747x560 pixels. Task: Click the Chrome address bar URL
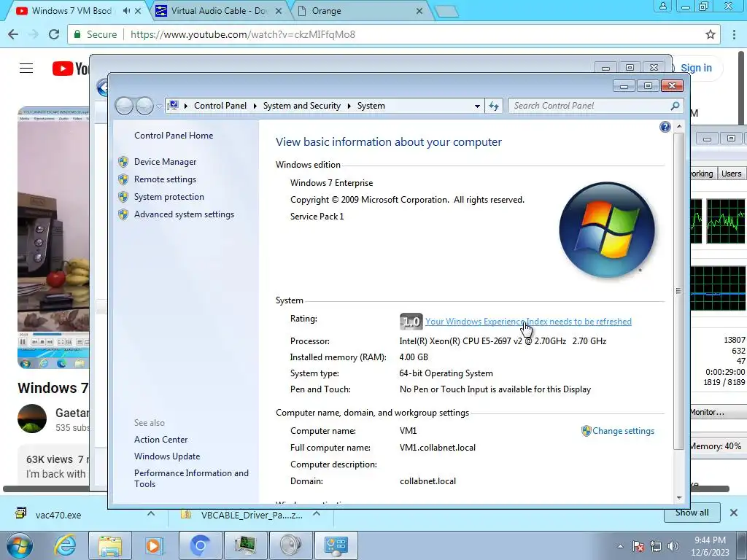[x=242, y=34]
